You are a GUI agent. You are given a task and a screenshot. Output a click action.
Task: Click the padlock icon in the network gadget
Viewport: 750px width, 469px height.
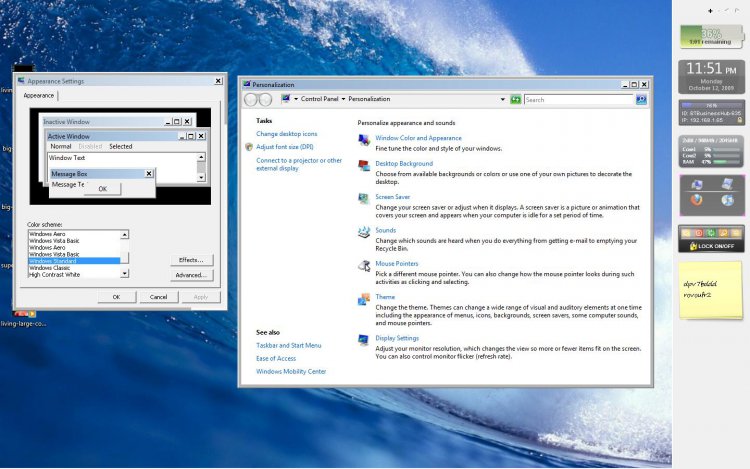pos(739,120)
